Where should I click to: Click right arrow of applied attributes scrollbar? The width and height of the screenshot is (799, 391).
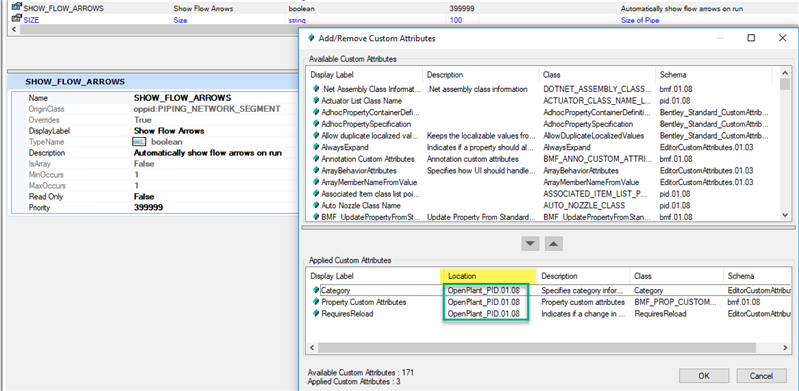pos(786,348)
